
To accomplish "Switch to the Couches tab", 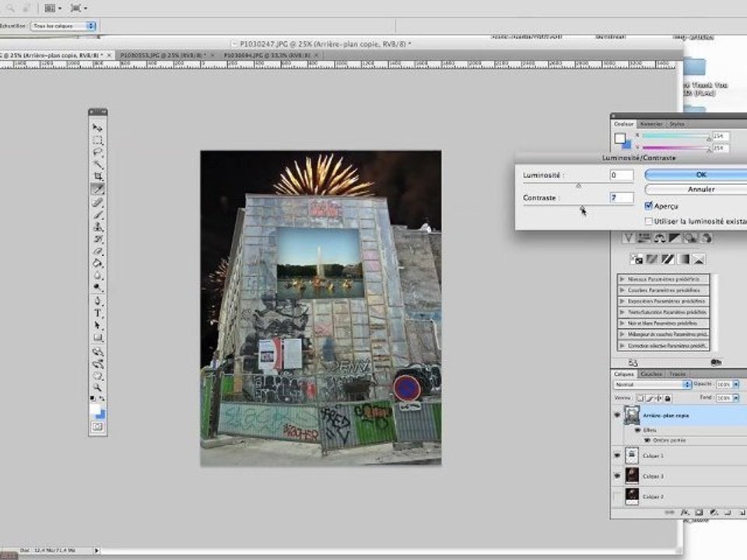I will 651,374.
